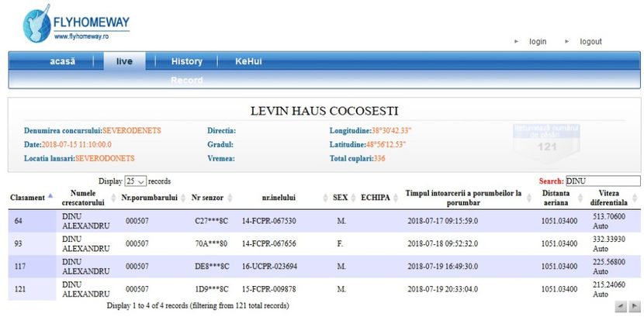
Task: Click the previous page arrow button
Action: [620, 307]
